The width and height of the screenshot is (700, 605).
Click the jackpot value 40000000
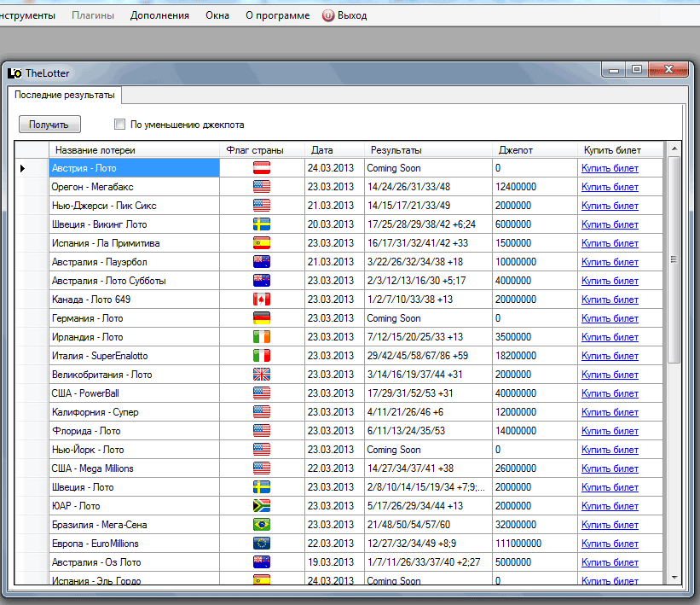coord(516,393)
